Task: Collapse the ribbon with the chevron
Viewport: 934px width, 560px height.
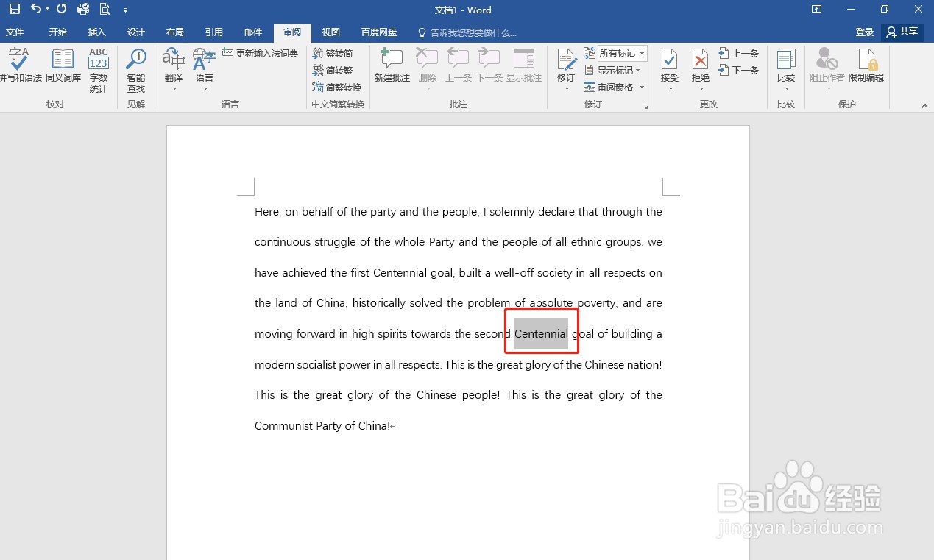Action: [924, 106]
